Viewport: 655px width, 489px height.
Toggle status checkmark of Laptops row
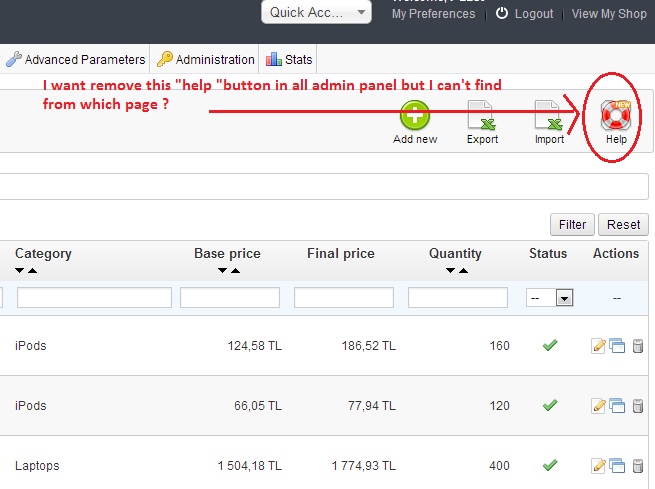click(550, 464)
